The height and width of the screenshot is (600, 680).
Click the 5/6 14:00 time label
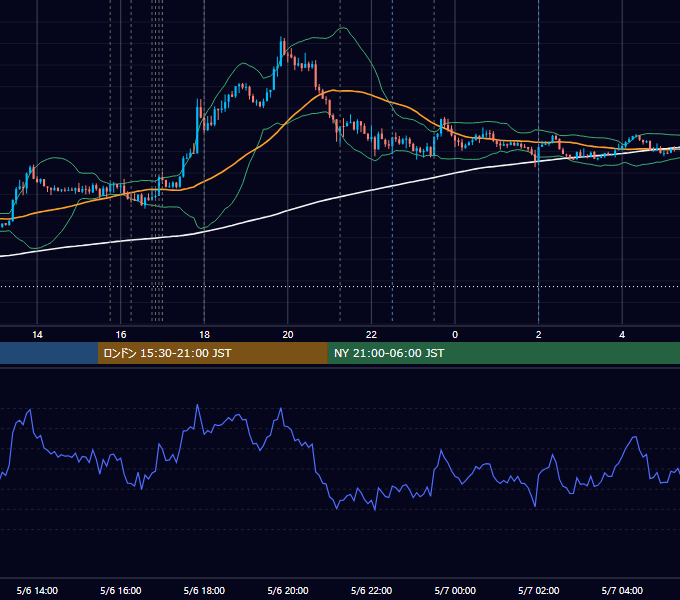(37, 590)
